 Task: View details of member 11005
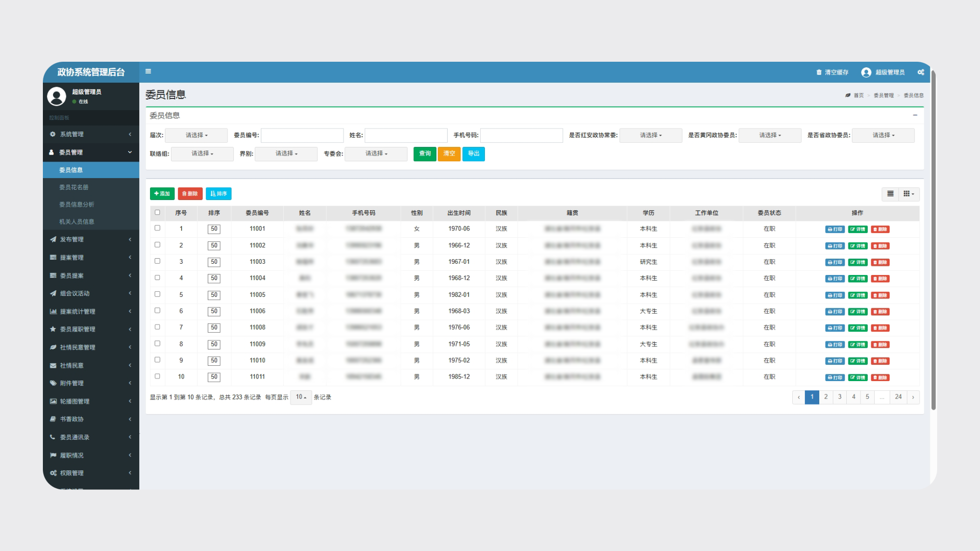tap(857, 295)
